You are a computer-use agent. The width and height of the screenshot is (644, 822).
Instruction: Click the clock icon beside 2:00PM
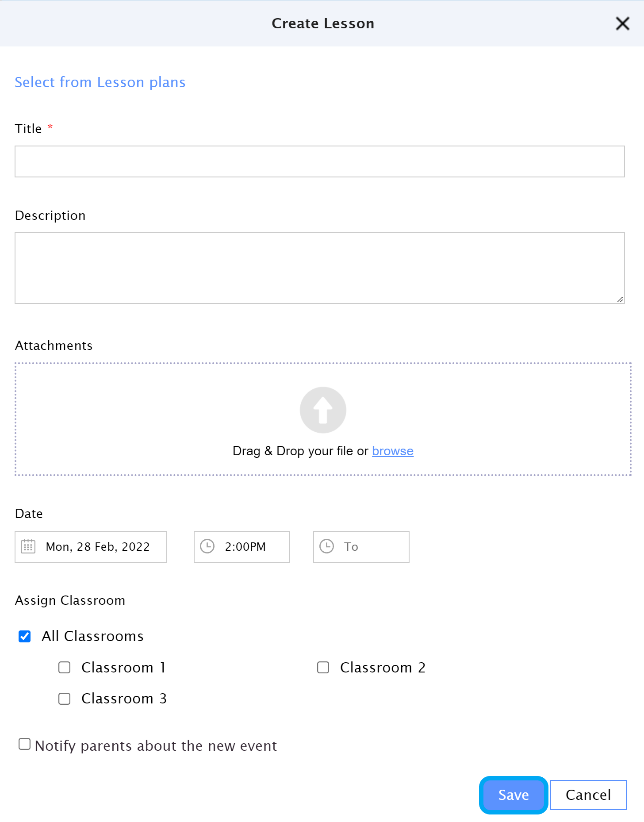point(207,546)
